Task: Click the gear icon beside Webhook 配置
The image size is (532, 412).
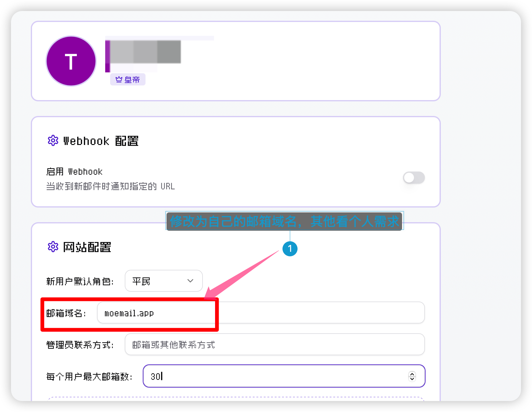Action: [53, 141]
